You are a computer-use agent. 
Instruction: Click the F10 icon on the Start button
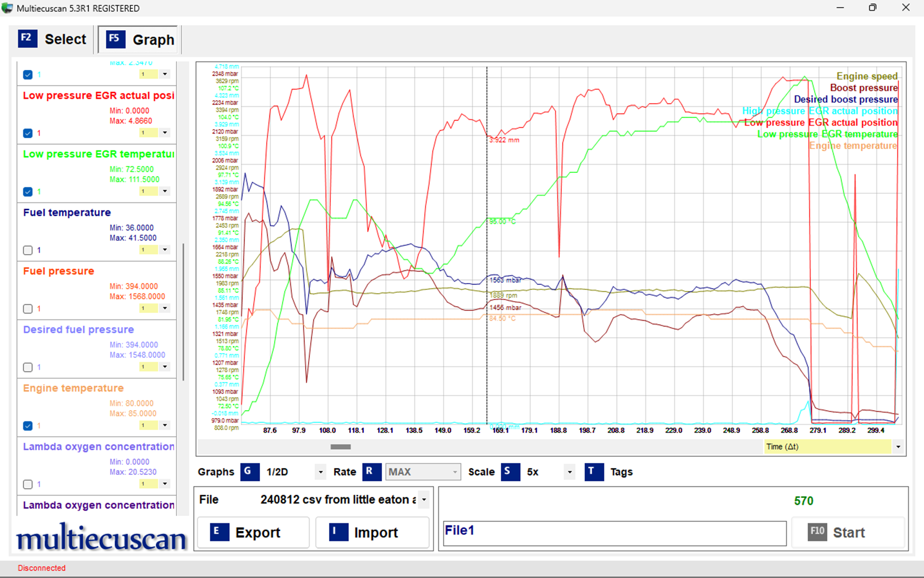817,532
